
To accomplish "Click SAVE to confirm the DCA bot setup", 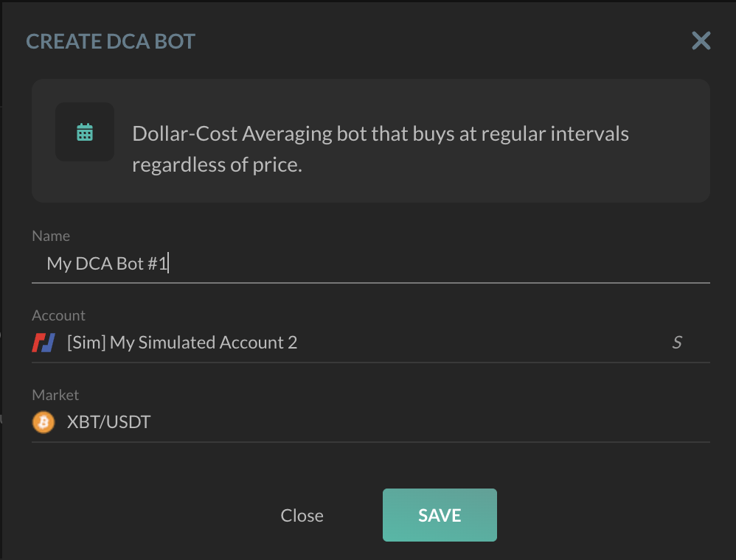I will tap(440, 515).
